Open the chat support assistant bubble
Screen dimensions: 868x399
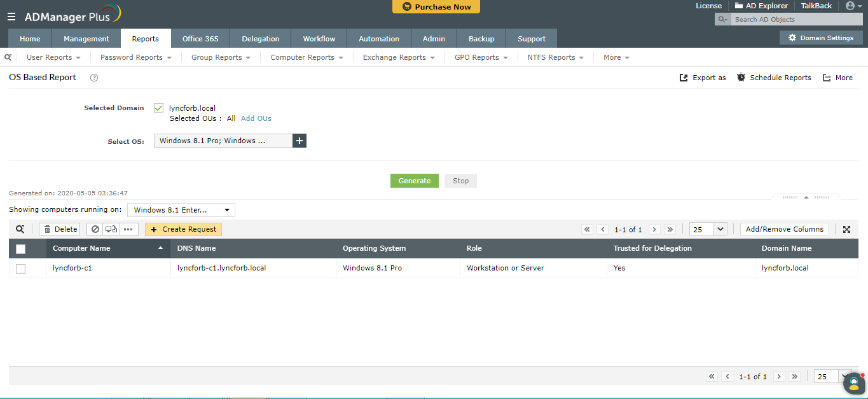[x=854, y=383]
